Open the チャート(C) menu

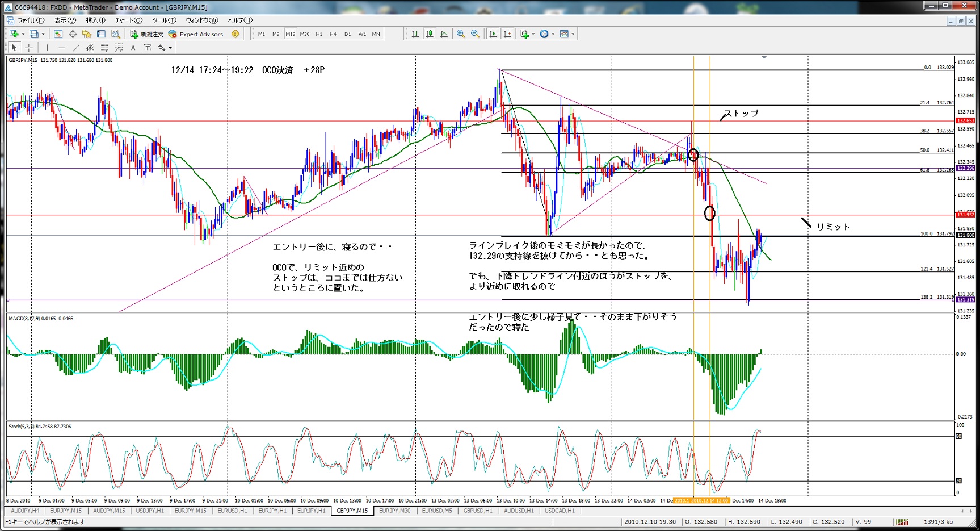(129, 20)
